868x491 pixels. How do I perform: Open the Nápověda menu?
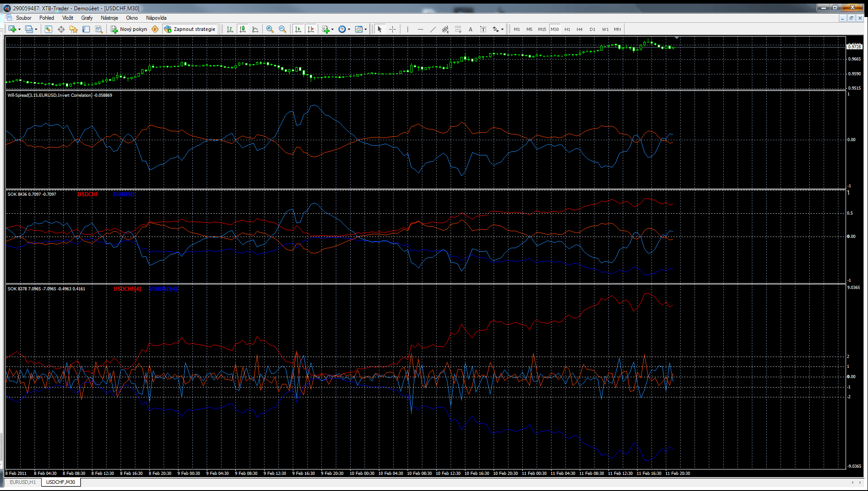pos(156,18)
